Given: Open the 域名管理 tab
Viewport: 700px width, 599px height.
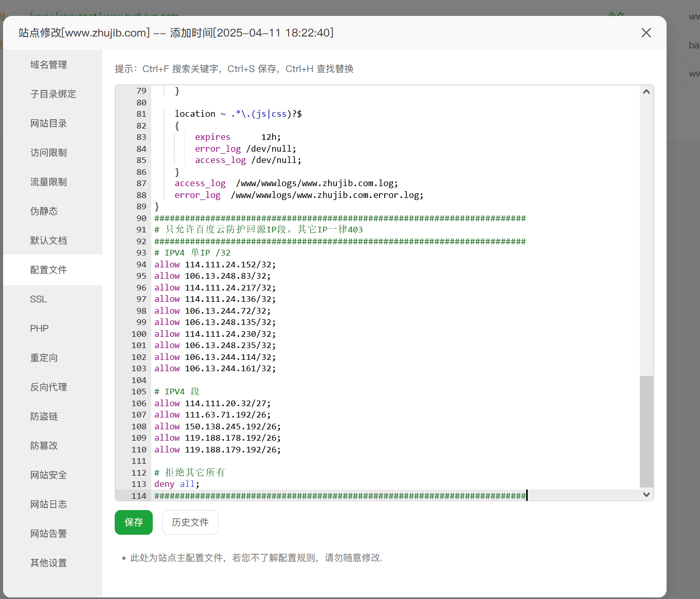Looking at the screenshot, I should [x=49, y=65].
